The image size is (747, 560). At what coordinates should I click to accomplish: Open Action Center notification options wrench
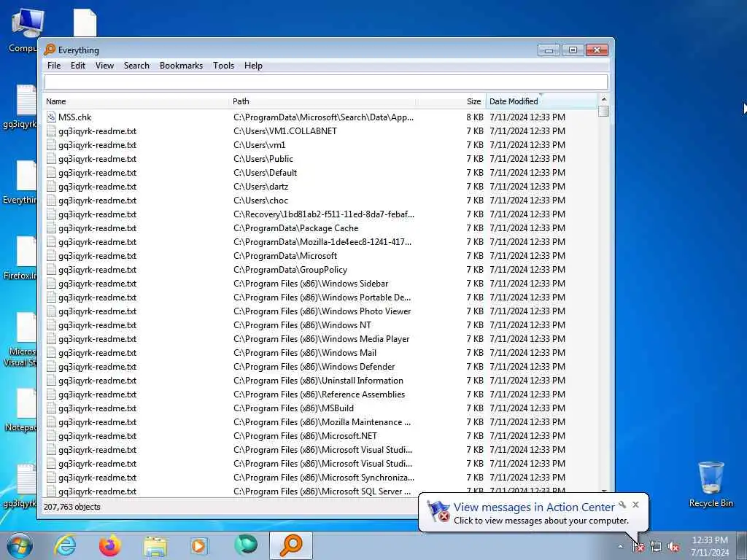(x=622, y=505)
